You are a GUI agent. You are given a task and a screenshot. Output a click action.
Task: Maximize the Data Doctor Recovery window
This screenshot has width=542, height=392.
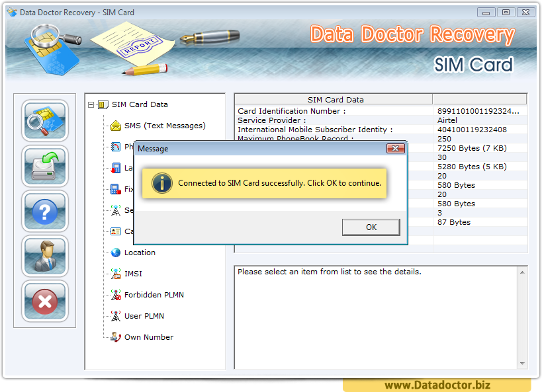click(506, 13)
